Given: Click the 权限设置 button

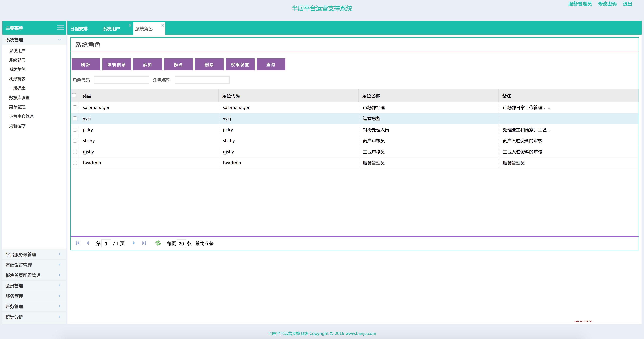Looking at the screenshot, I should click(x=240, y=65).
